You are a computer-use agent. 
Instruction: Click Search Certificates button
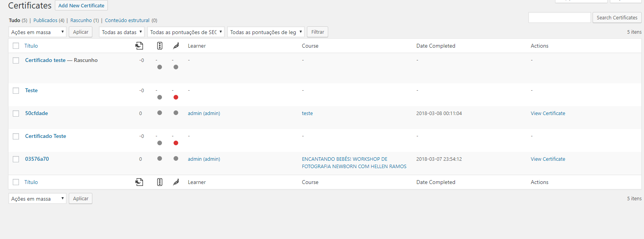pos(617,17)
